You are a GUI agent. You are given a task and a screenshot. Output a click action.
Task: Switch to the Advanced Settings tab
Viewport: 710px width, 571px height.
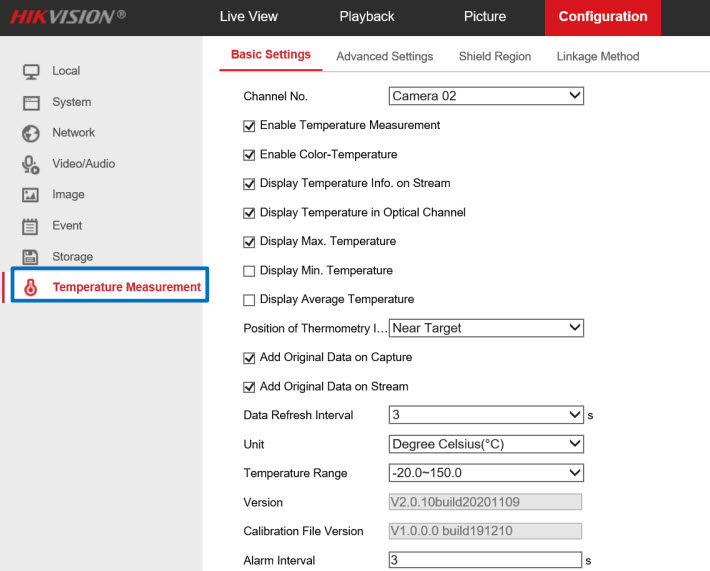click(384, 57)
